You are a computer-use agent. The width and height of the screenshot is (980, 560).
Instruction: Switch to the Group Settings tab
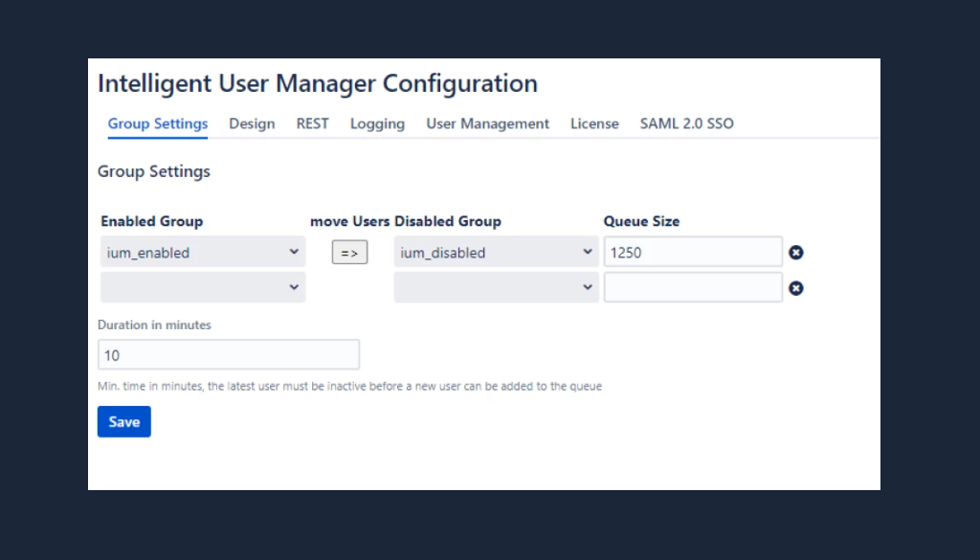158,123
